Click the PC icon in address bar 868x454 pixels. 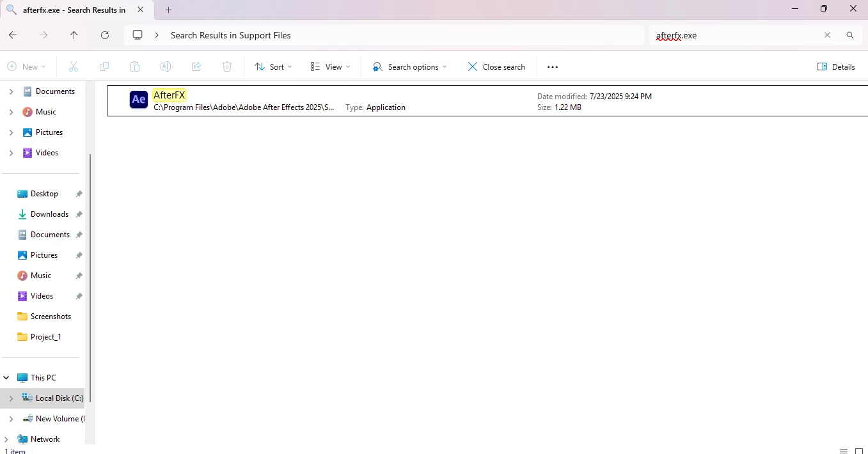tap(138, 35)
